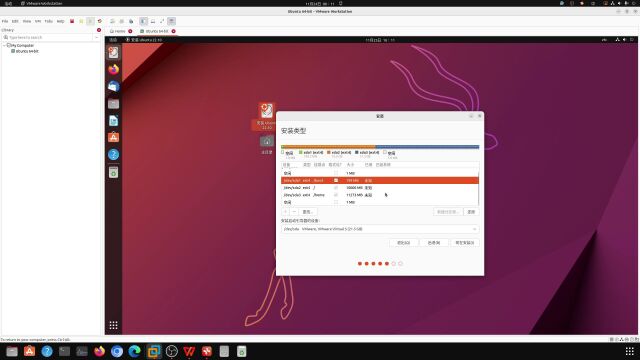The image size is (640, 360).
Task: Toggle the library sidebar view icon
Action: point(143,21)
